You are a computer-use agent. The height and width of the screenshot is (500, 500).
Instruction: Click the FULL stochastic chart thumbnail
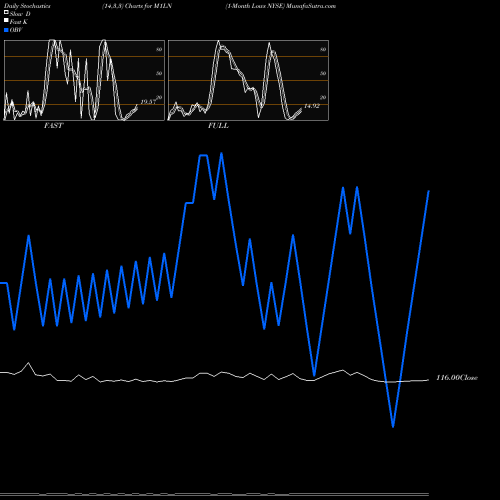click(248, 80)
